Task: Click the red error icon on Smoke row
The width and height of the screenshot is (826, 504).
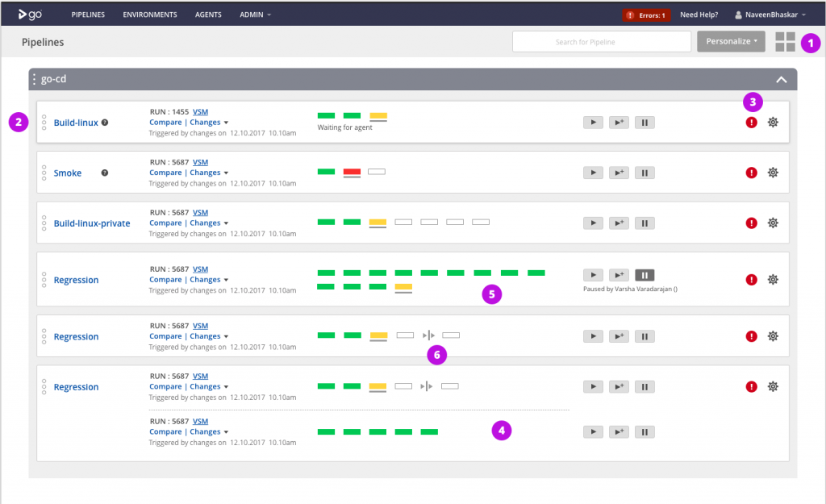Action: (x=752, y=173)
